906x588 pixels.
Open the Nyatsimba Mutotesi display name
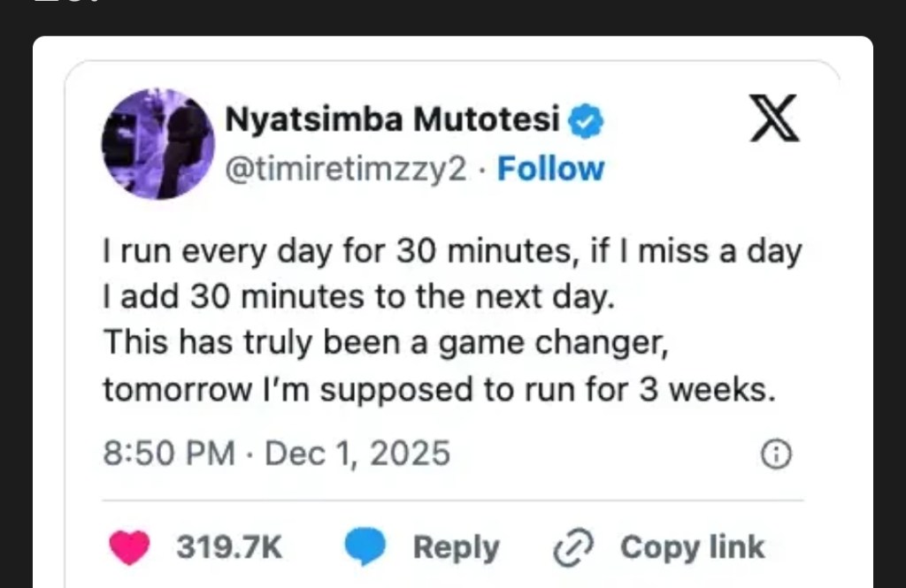pos(393,120)
